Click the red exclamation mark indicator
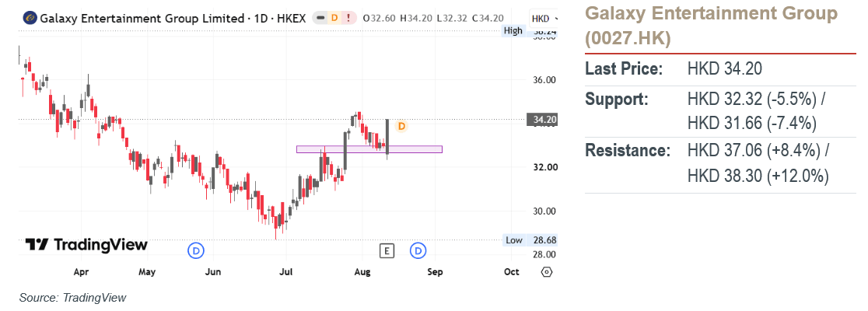Screen dimensions: 868x311 click(x=348, y=18)
